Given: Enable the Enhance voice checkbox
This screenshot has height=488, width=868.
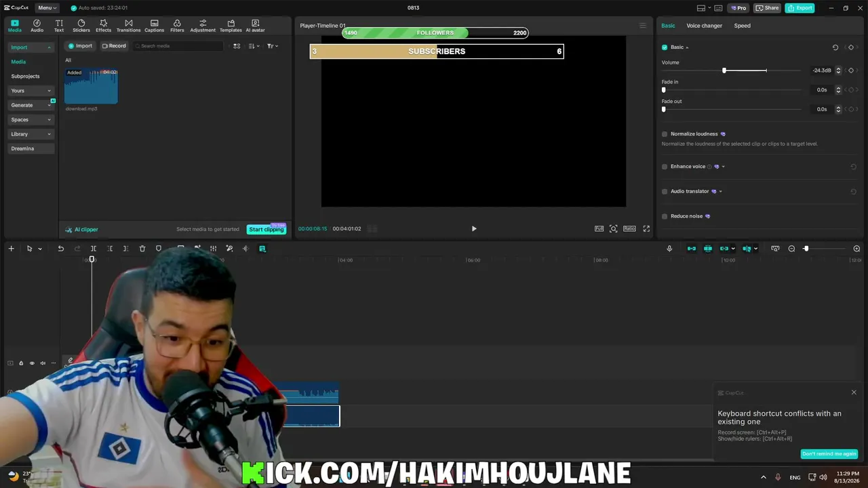Looking at the screenshot, I should 665,167.
